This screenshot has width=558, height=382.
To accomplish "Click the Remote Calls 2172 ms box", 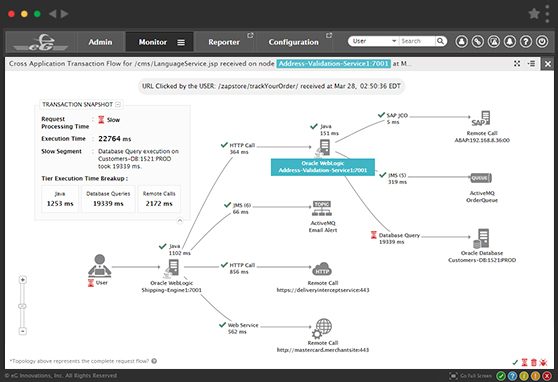I will coord(159,199).
